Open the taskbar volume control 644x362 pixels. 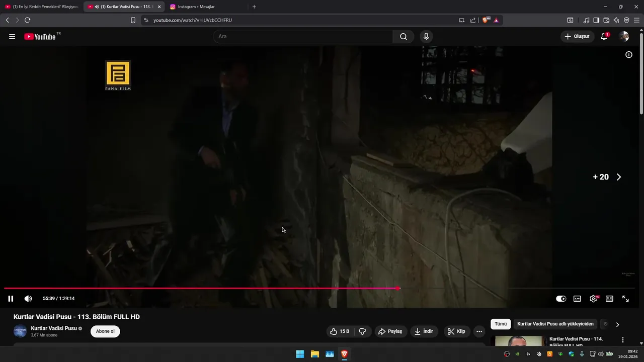[600, 354]
